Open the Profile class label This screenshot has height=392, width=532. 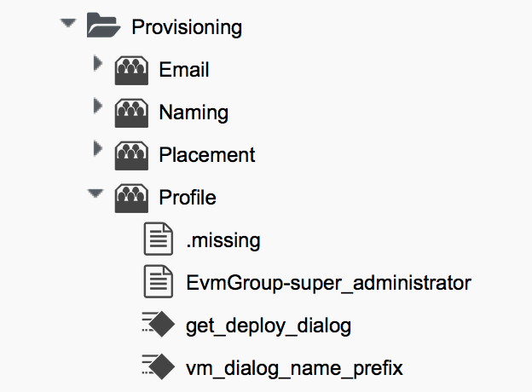point(188,198)
